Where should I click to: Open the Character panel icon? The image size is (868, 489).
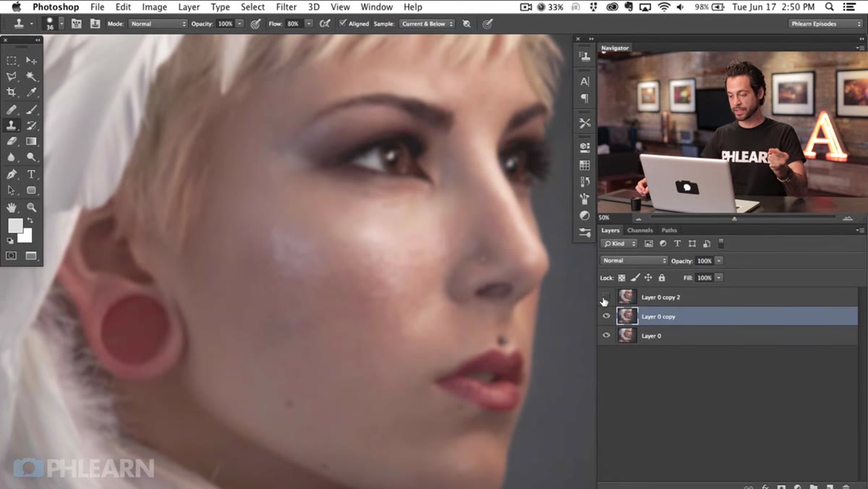pyautogui.click(x=584, y=82)
